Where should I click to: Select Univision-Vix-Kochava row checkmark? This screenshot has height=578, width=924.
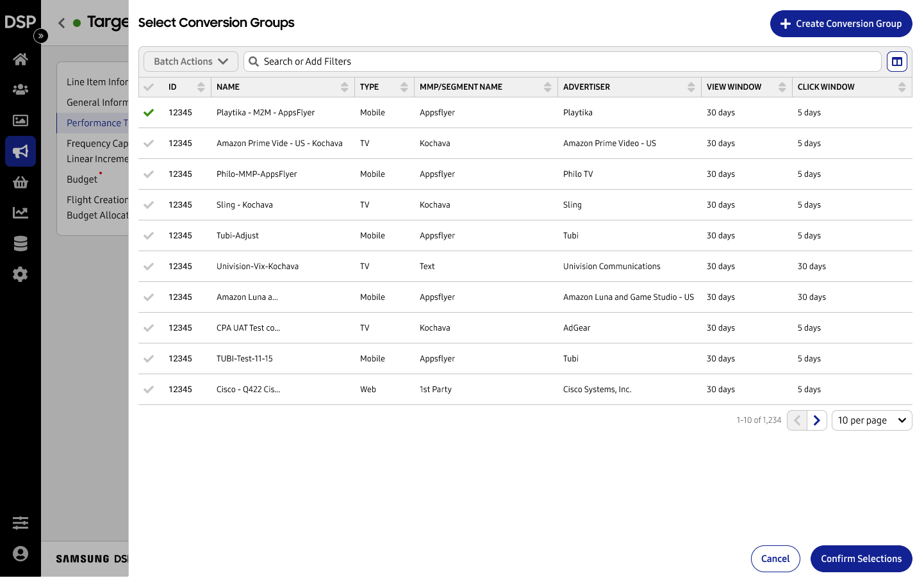coord(149,267)
